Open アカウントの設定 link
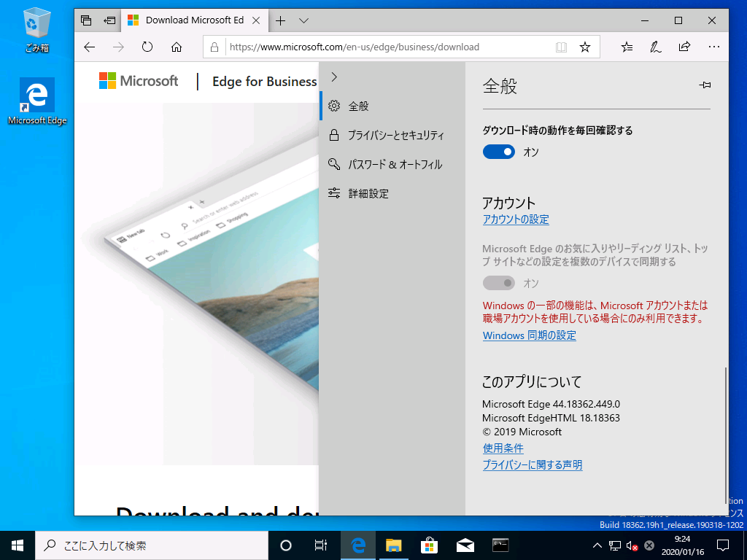This screenshot has height=560, width=747. click(x=516, y=219)
